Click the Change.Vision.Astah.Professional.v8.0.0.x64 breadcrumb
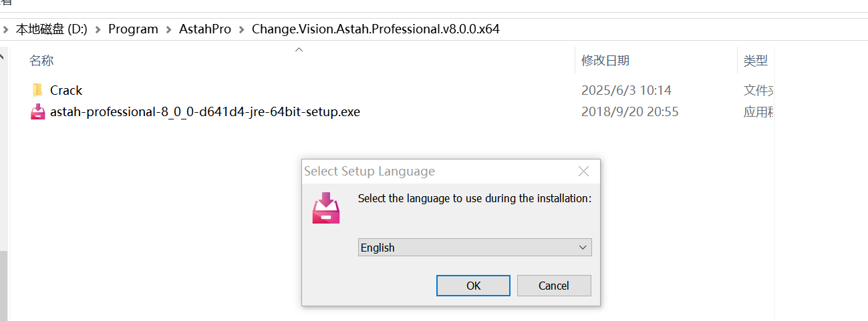The image size is (868, 321). 376,29
